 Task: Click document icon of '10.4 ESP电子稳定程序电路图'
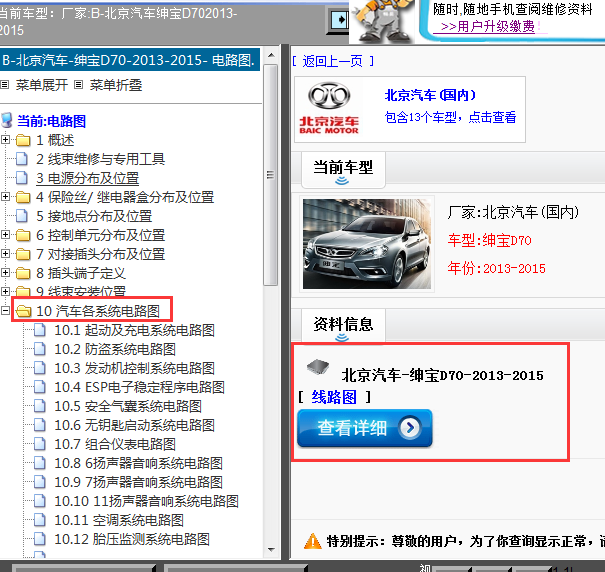point(40,387)
